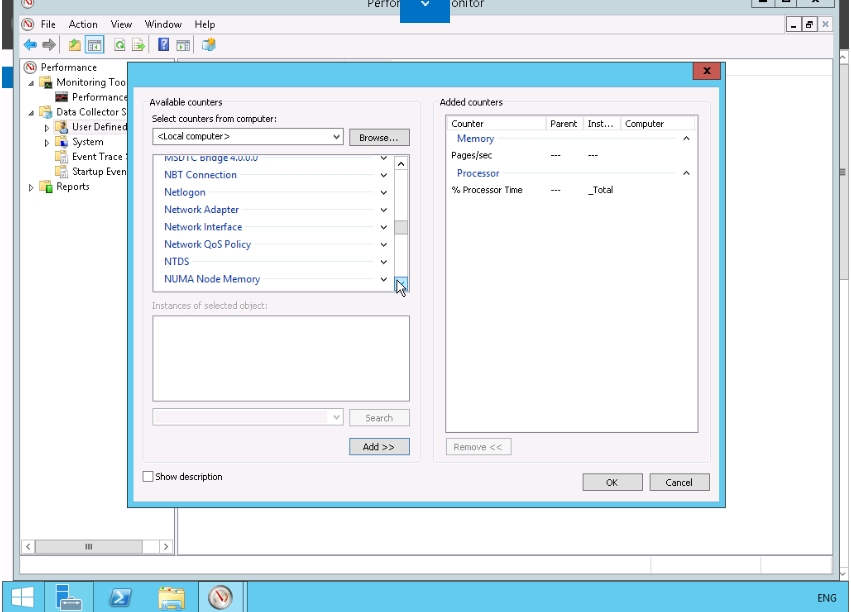Open the Action menu
851x612 pixels.
point(83,24)
